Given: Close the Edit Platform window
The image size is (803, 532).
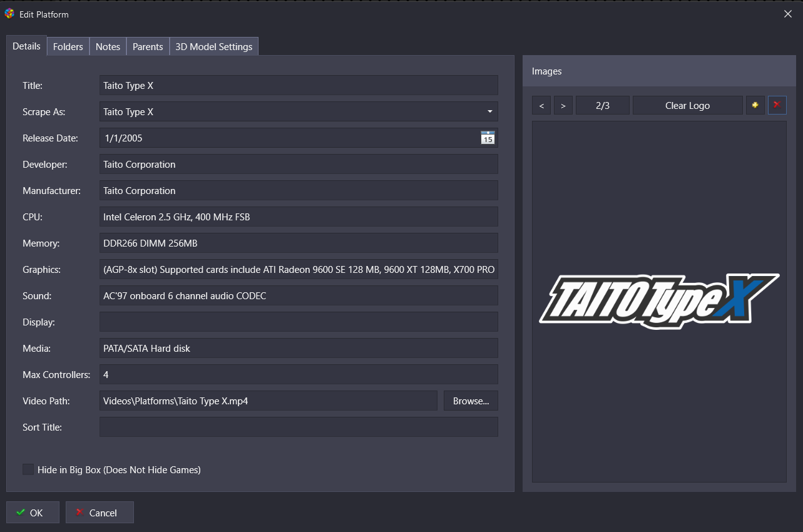Looking at the screenshot, I should (x=788, y=14).
